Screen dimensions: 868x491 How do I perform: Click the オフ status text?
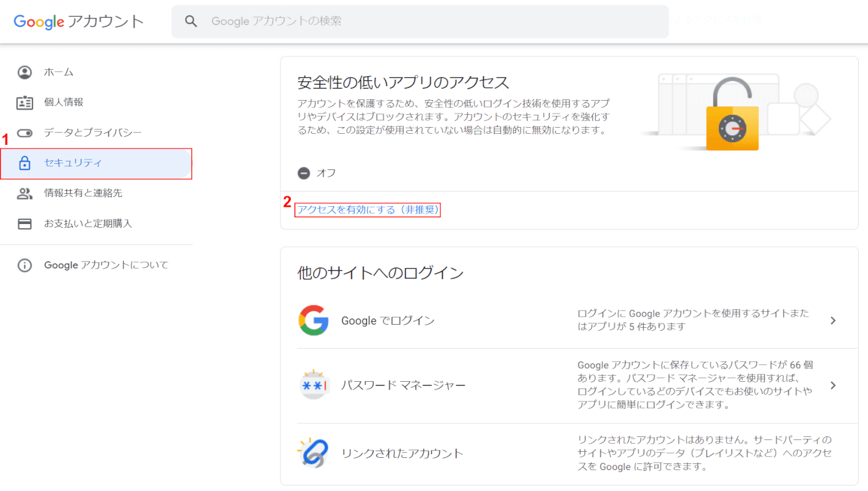(326, 173)
